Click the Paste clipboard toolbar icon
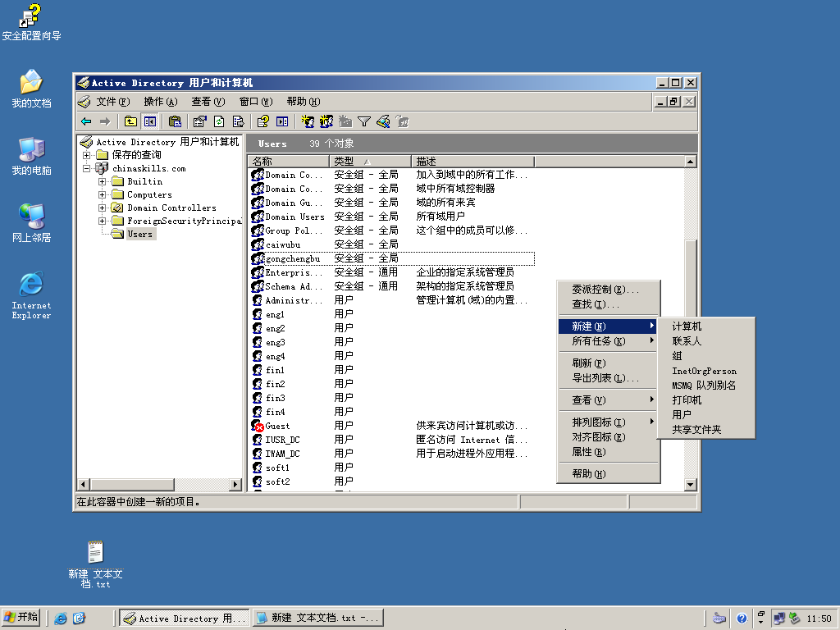Viewport: 840px width, 630px height. [x=175, y=121]
